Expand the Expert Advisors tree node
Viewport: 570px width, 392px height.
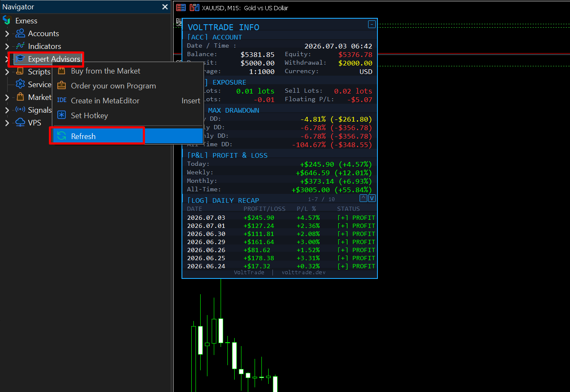pyautogui.click(x=7, y=59)
